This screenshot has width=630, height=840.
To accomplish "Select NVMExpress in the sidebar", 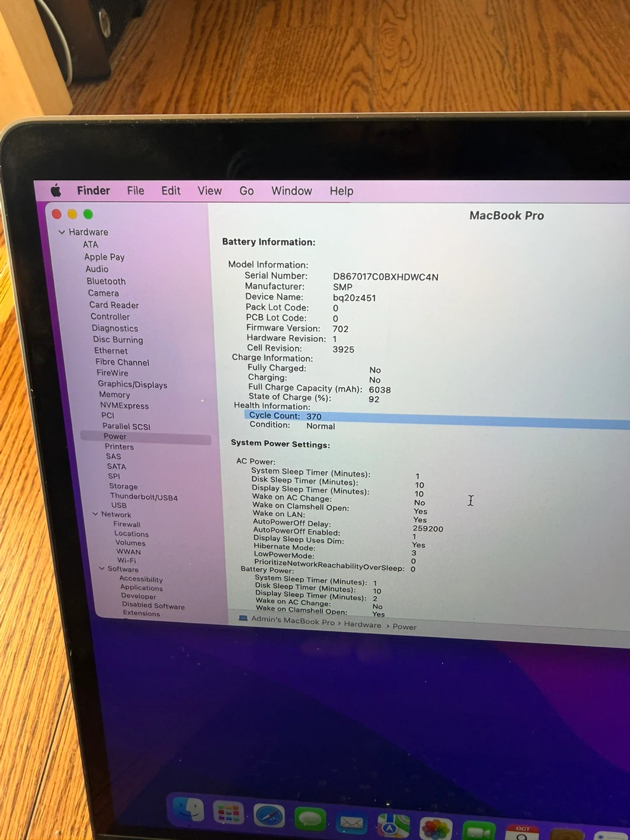I will 124,405.
